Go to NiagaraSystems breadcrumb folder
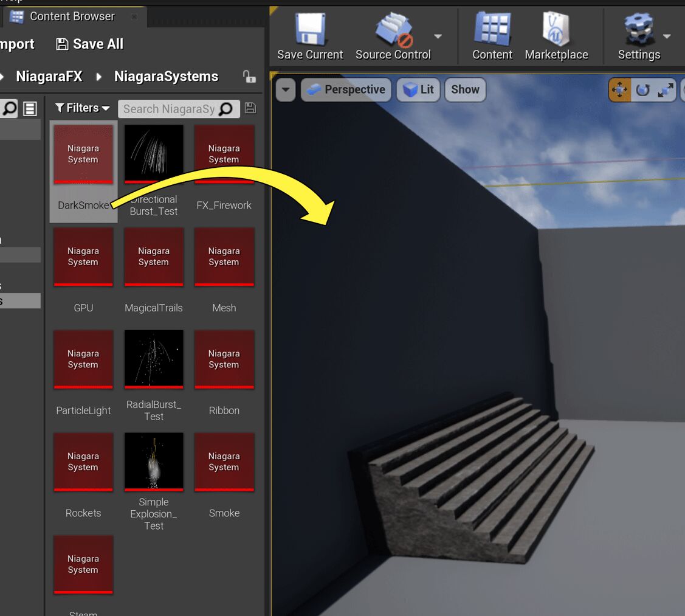This screenshot has width=685, height=616. [166, 77]
